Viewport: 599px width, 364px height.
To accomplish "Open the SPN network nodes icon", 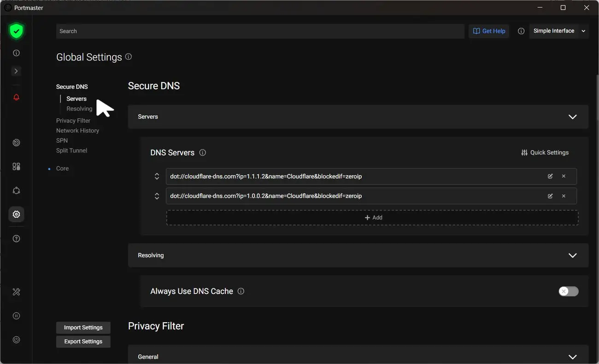I will 16,191.
